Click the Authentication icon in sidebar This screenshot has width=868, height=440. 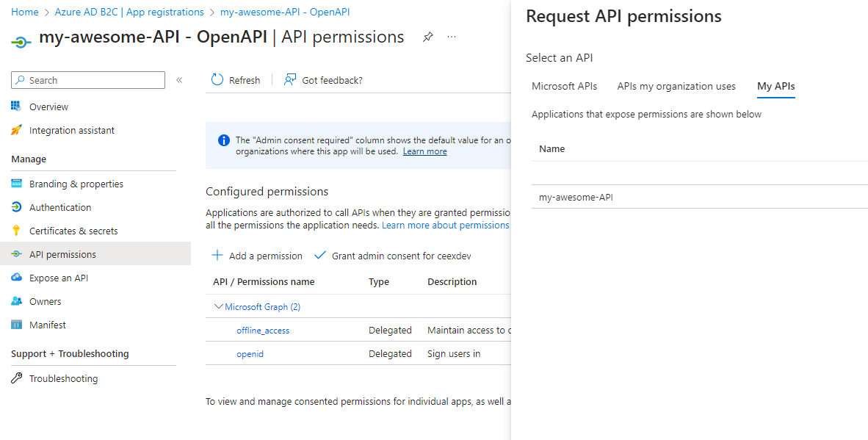click(x=16, y=207)
